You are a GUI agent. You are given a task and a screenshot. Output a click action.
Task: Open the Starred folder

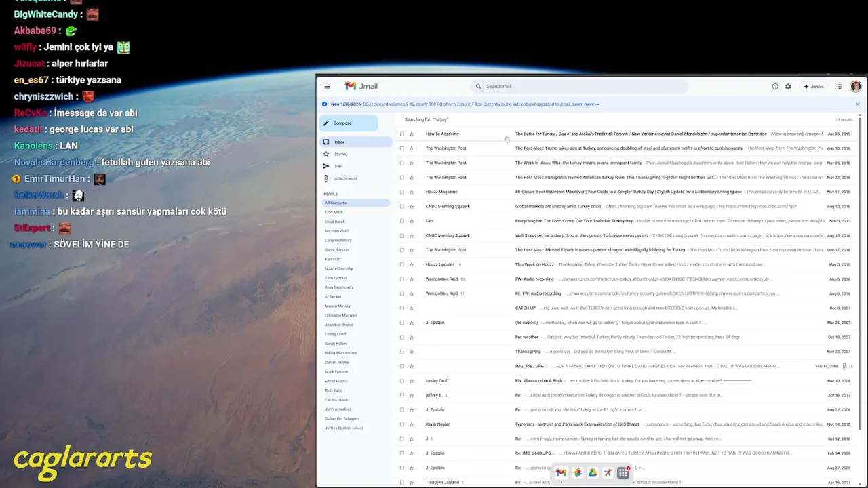(355, 154)
